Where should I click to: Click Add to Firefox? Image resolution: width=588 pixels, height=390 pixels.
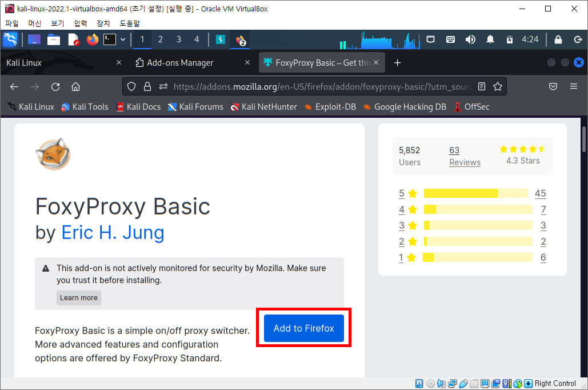[304, 328]
